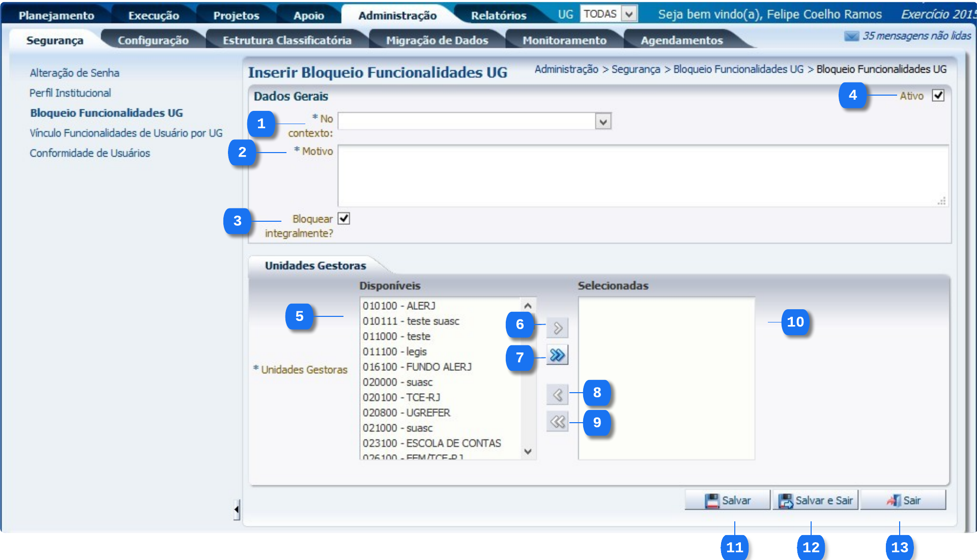The height and width of the screenshot is (560, 977).
Task: Click the remove selected left single-arrow icon
Action: pyautogui.click(x=557, y=394)
